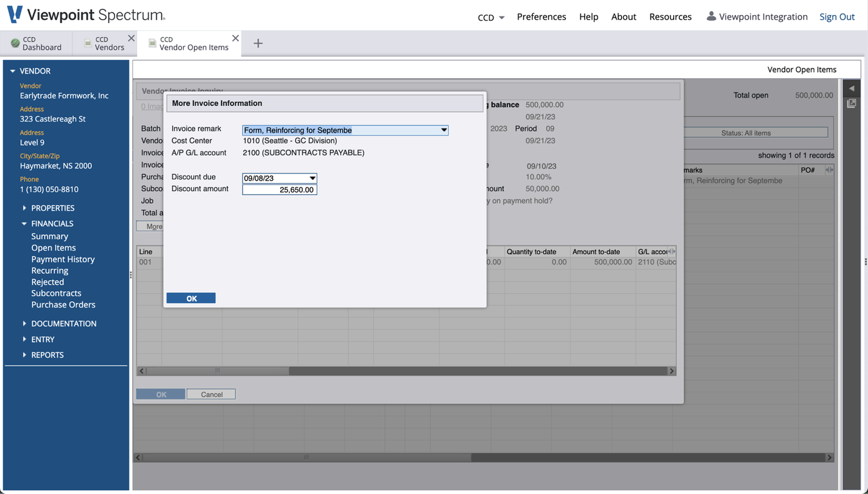The image size is (868, 494).
Task: Open the Summary financials page
Action: tap(50, 236)
